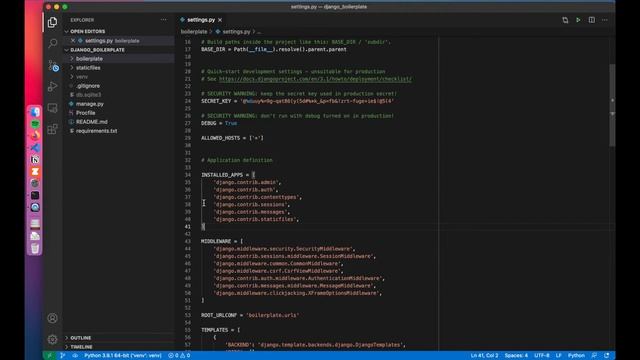Click the MIDDLEWARE text on line 43
Image resolution: width=640 pixels, height=360 pixels.
click(216, 241)
